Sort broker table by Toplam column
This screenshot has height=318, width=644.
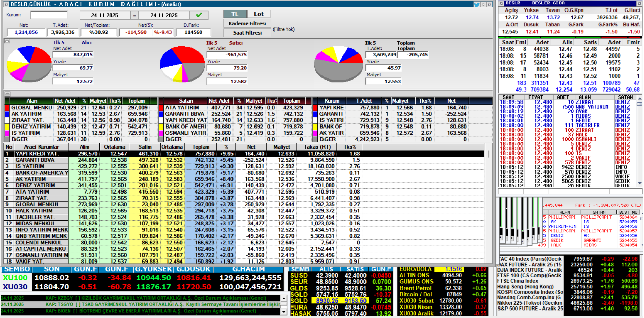click(201, 147)
